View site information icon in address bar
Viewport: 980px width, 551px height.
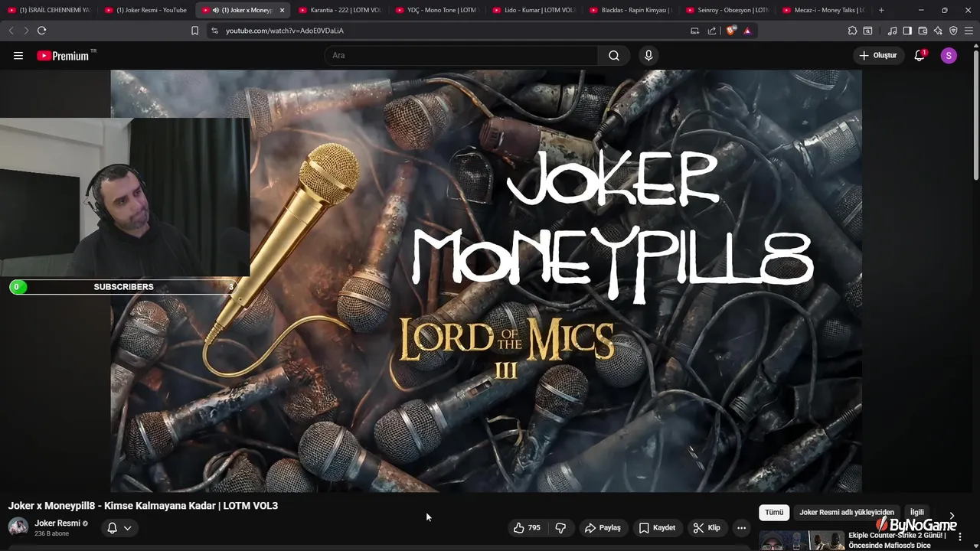pos(214,31)
